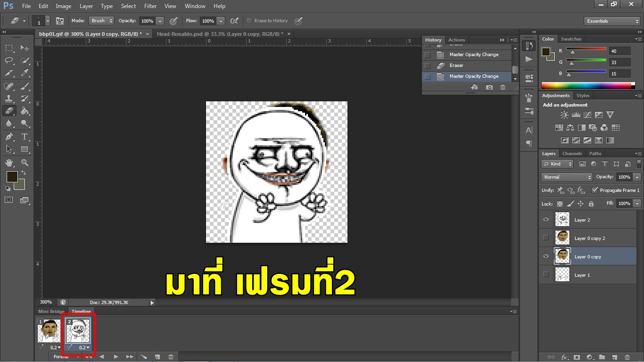644x362 pixels.
Task: Add a Levels adjustment
Action: click(x=576, y=115)
